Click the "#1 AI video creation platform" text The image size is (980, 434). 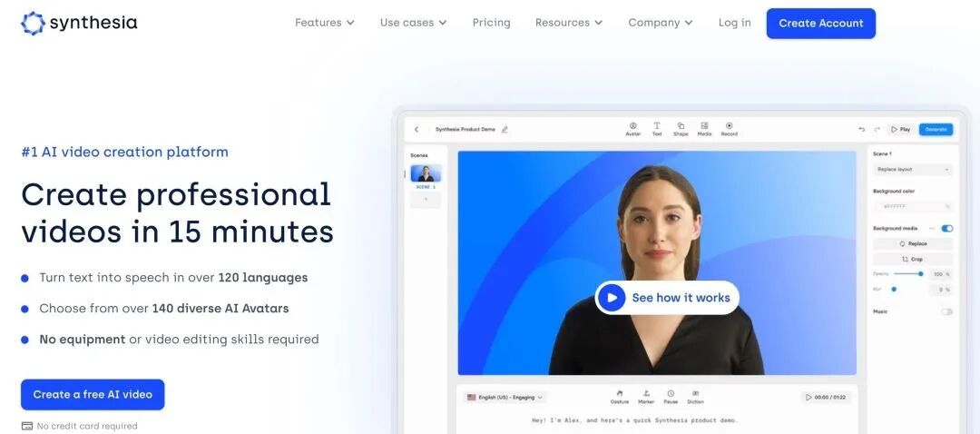pos(125,152)
